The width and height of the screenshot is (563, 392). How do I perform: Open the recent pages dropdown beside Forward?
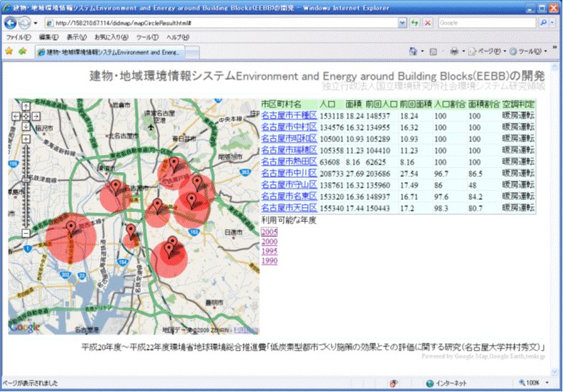pyautogui.click(x=36, y=23)
